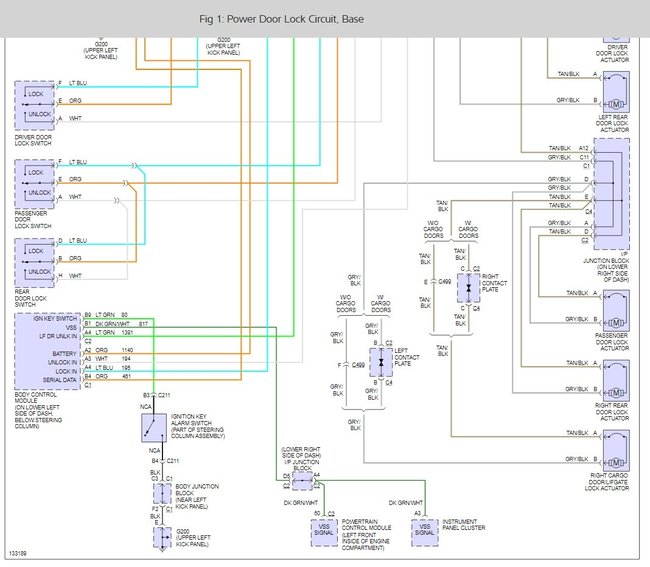
Task: Click the 'SERIAL DATA' pin label
Action: 60,380
